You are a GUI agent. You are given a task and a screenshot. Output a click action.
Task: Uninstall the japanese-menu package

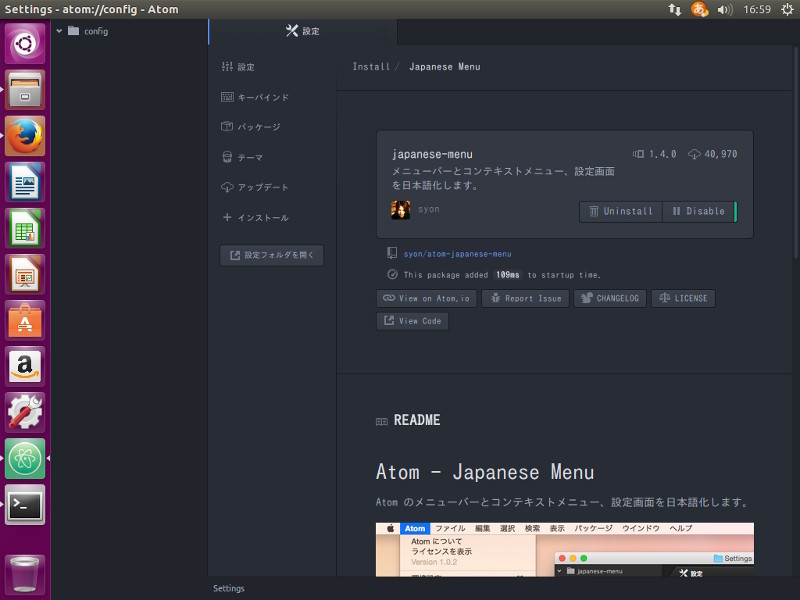tap(621, 211)
